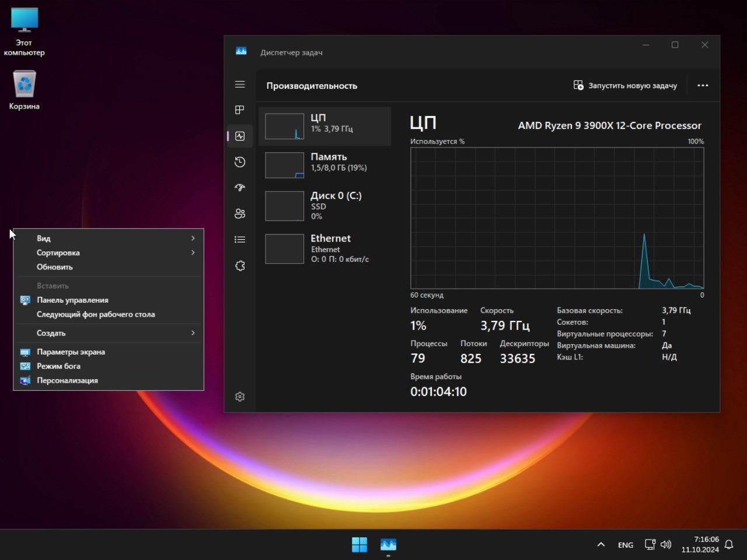
Task: Select the Память performance thumbnail
Action: [324, 165]
